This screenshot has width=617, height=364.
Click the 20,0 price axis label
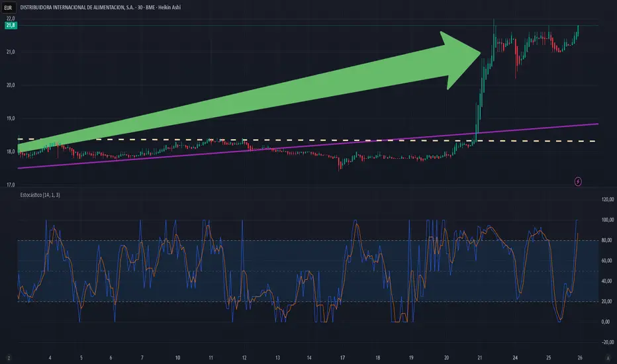click(11, 85)
